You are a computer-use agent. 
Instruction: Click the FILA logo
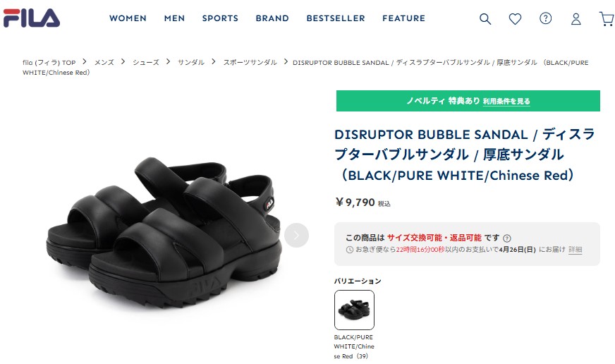(x=32, y=18)
